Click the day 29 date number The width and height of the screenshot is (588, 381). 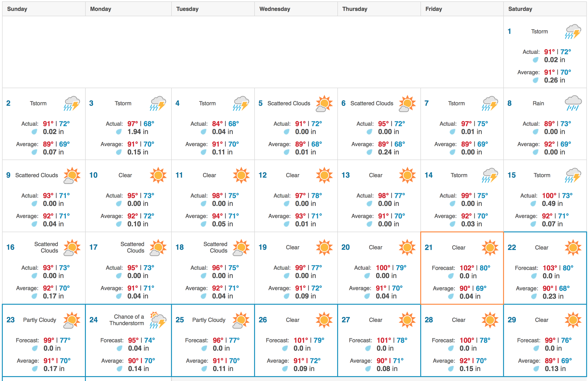pos(512,320)
